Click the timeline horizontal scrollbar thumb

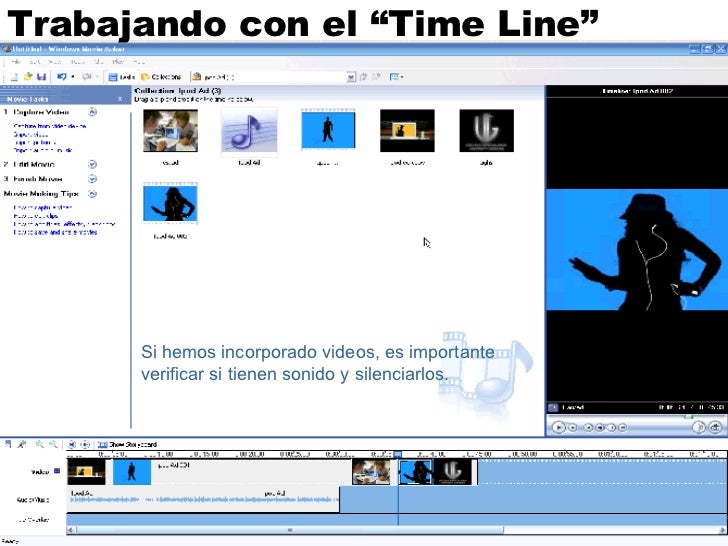tap(290, 530)
